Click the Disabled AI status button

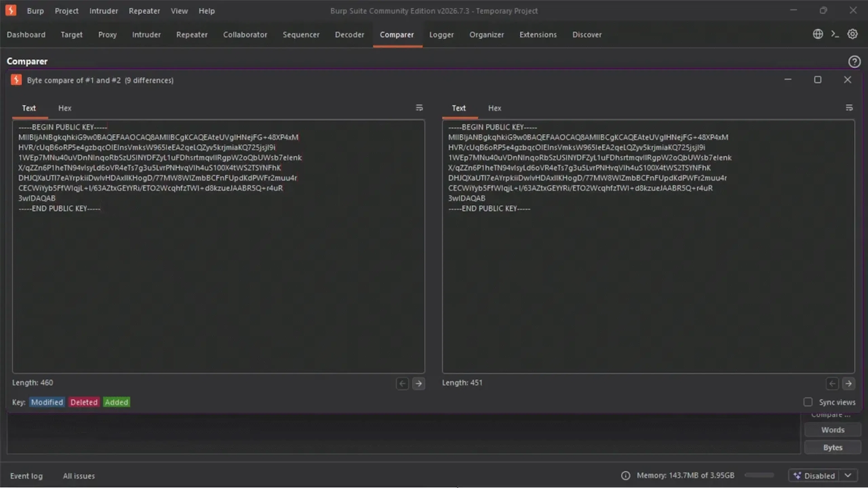click(x=814, y=476)
